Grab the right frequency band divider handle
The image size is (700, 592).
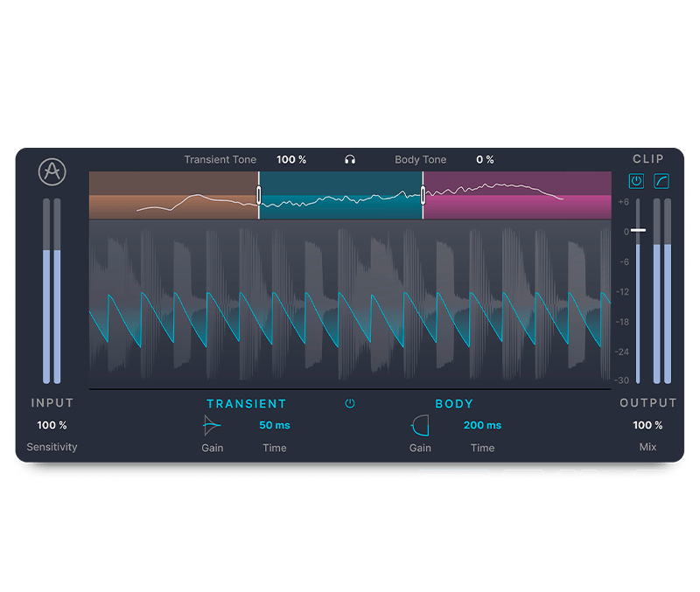pos(423,195)
